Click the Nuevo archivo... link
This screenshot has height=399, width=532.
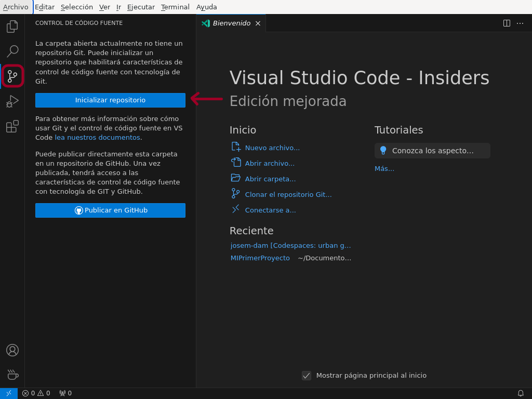pos(272,148)
